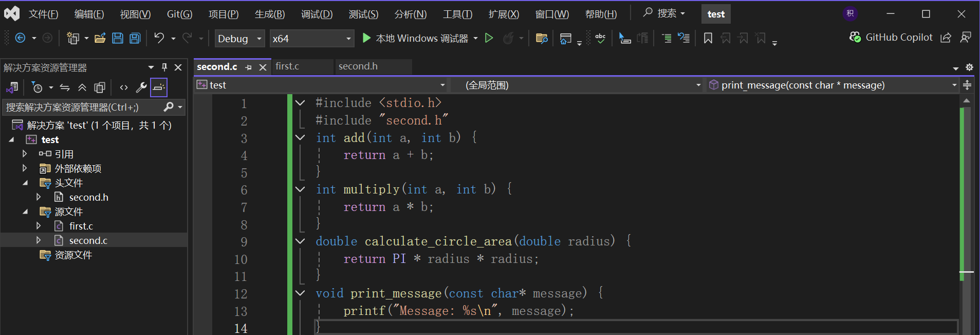
Task: Select second.h in the solution tree
Action: [88, 197]
